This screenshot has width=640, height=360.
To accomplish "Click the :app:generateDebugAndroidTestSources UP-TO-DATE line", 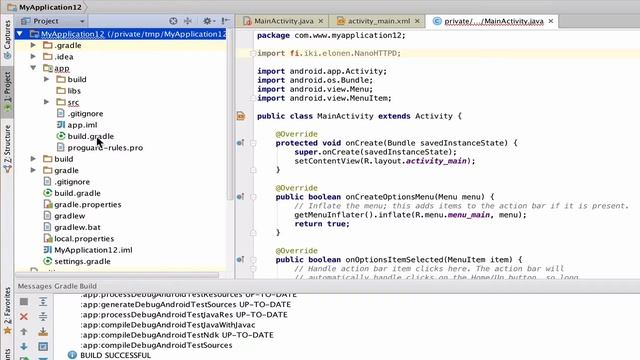I will 186,304.
